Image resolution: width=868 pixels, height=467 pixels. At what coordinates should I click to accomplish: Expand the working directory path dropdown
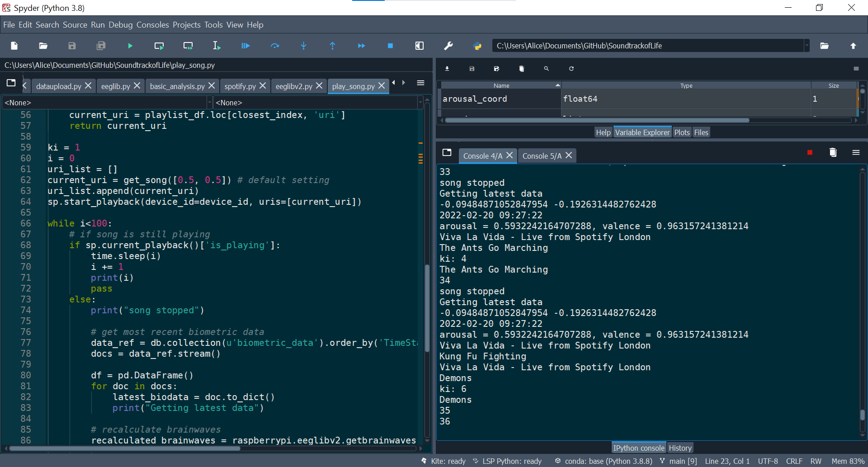click(x=807, y=46)
